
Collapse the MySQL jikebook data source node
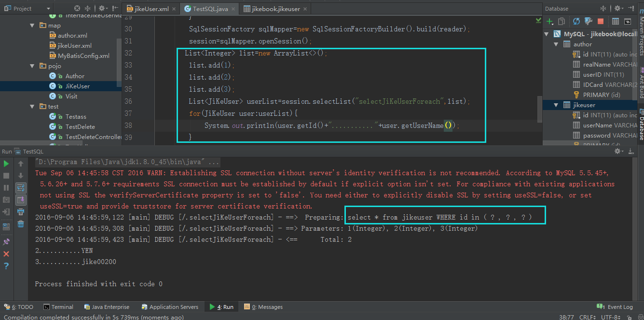pos(547,34)
